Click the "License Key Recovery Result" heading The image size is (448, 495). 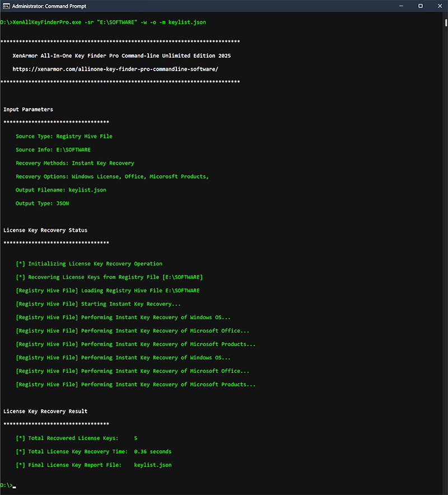(45, 411)
